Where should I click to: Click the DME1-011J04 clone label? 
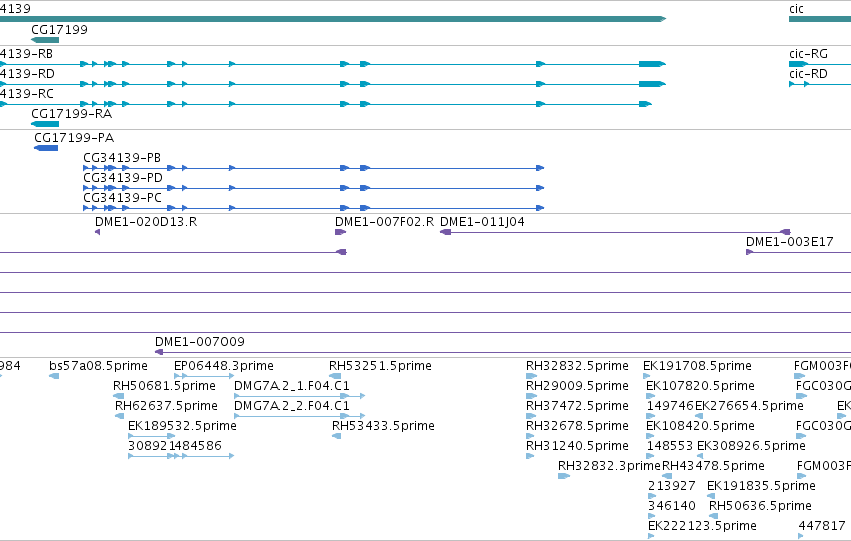(482, 221)
